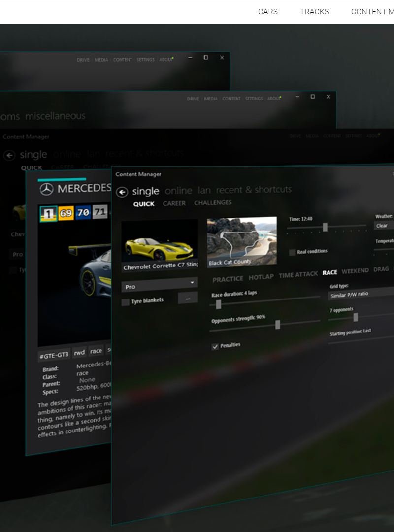The width and height of the screenshot is (394, 532).
Task: Open the TRACKS page in website navigation
Action: pos(315,12)
